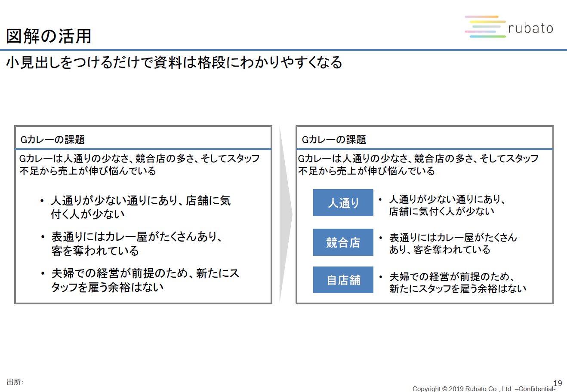Viewport: 567px width, 392px height.
Task: Select the left box summary paragraph
Action: (139, 164)
